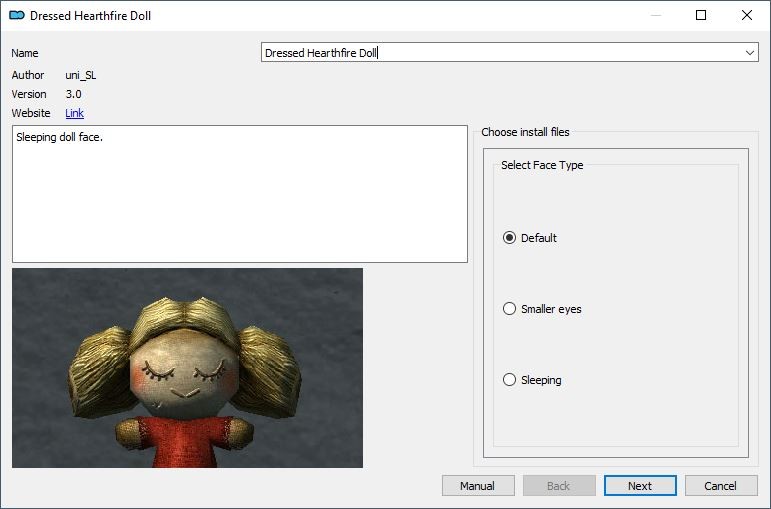Open the Website Link
The width and height of the screenshot is (771, 509).
[74, 113]
